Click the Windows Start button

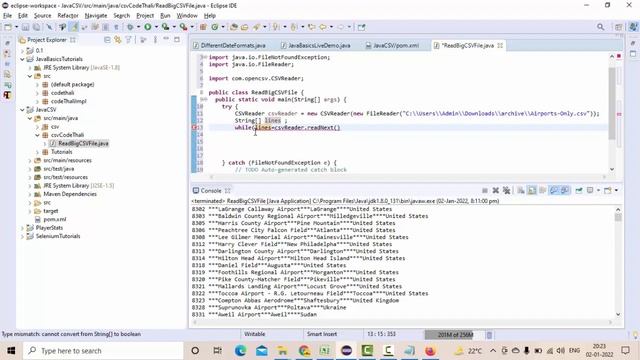(11, 351)
